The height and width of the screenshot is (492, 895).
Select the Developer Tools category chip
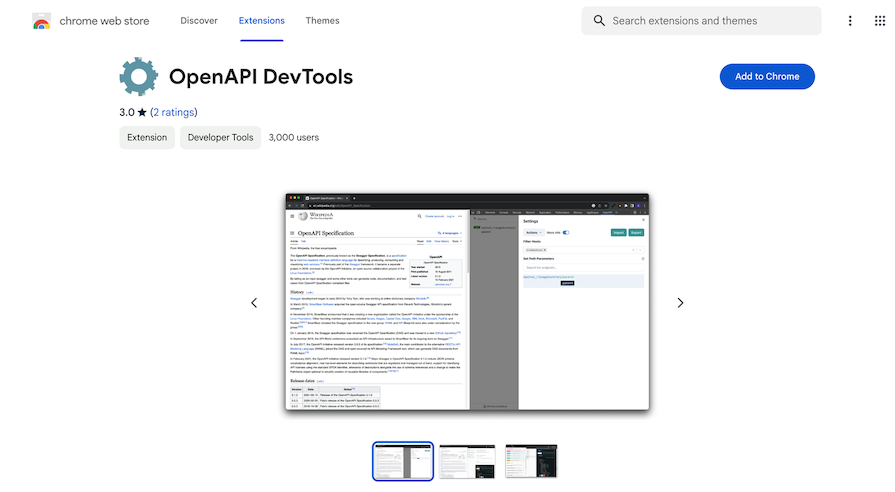coord(220,138)
